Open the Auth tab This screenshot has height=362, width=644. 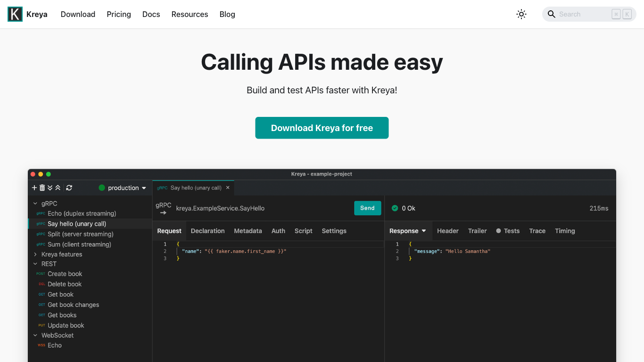point(278,231)
